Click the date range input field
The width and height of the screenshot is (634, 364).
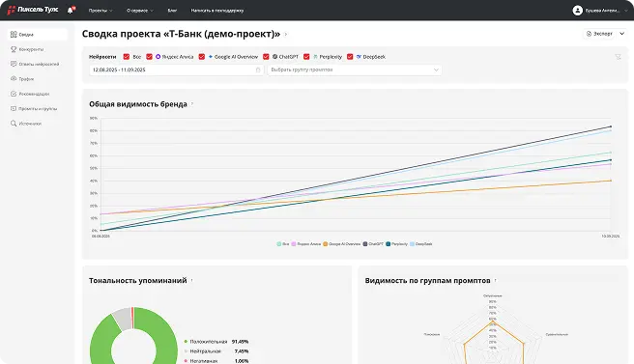(176, 70)
